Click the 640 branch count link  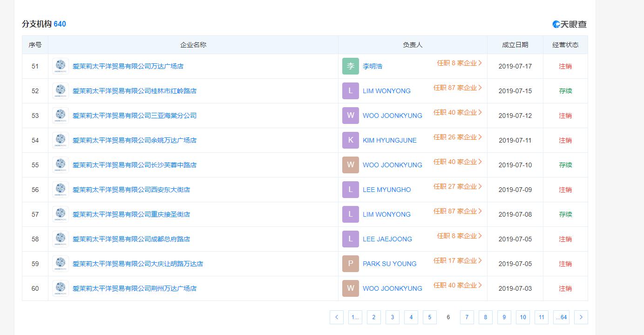point(60,24)
